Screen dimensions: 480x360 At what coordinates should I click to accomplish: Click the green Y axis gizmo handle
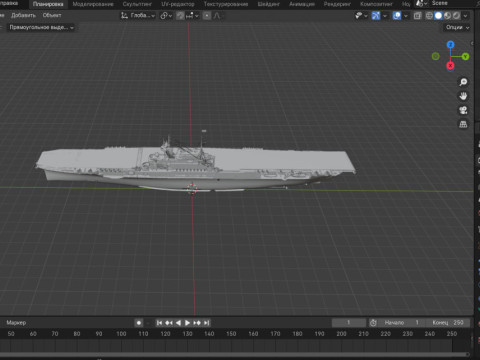point(465,56)
